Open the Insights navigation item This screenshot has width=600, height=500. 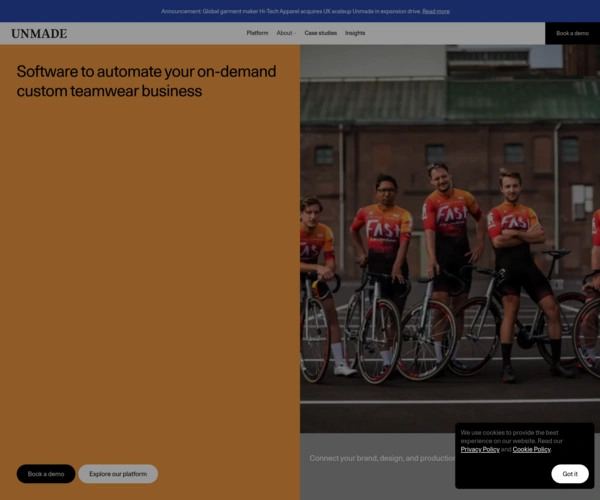click(355, 33)
